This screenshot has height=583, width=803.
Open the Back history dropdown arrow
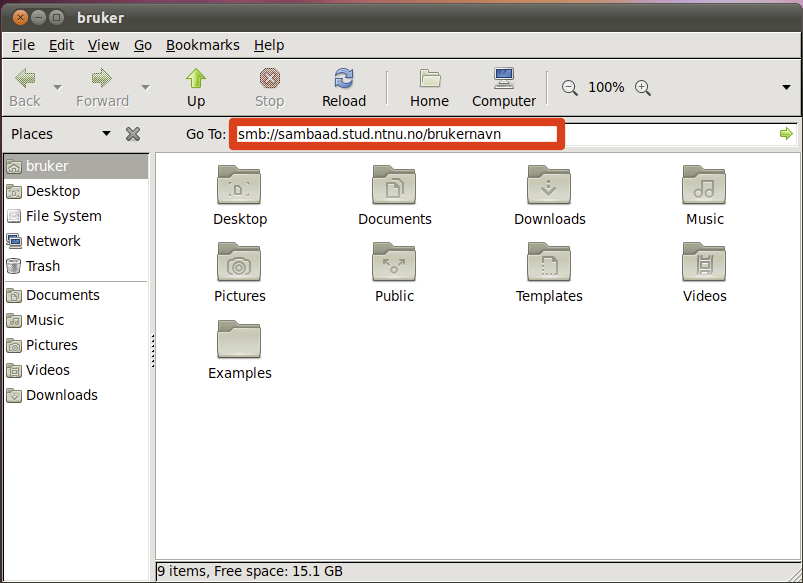pyautogui.click(x=58, y=88)
